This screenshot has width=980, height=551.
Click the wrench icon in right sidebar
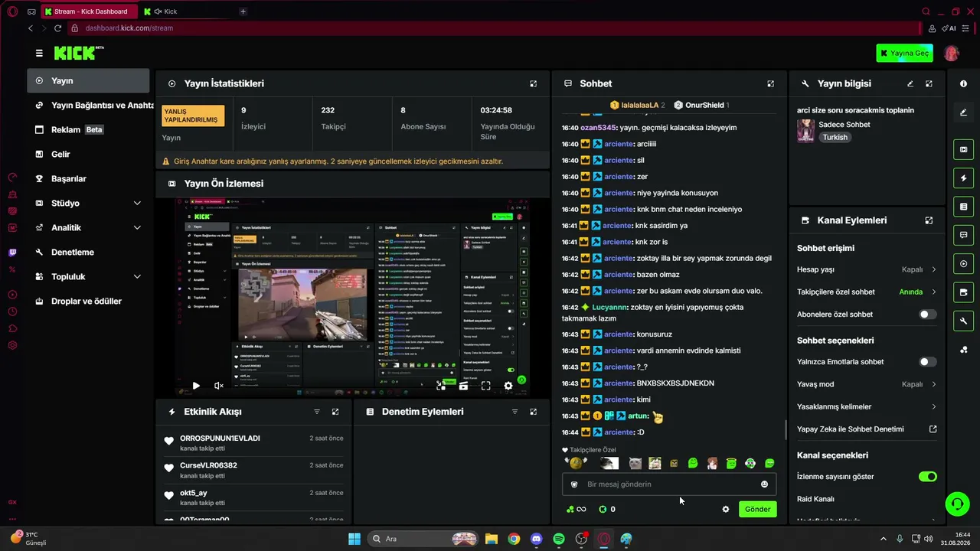(x=963, y=321)
